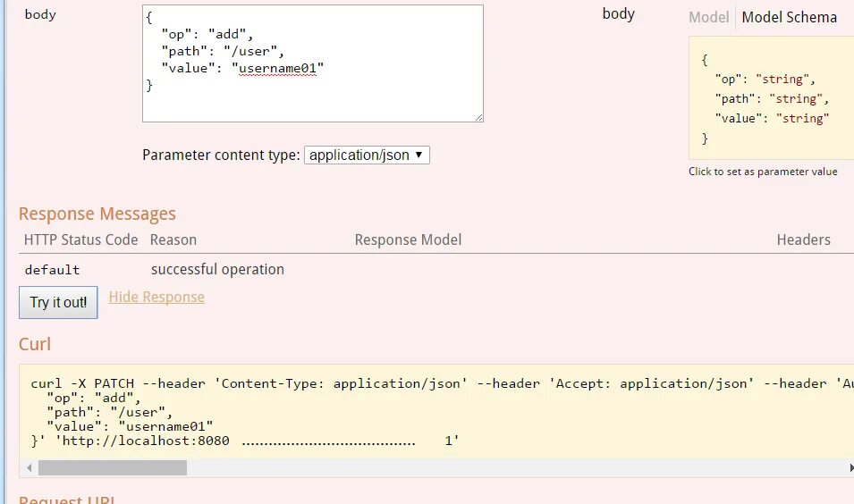This screenshot has width=854, height=504.
Task: Switch to the Model tab
Action: pyautogui.click(x=708, y=17)
